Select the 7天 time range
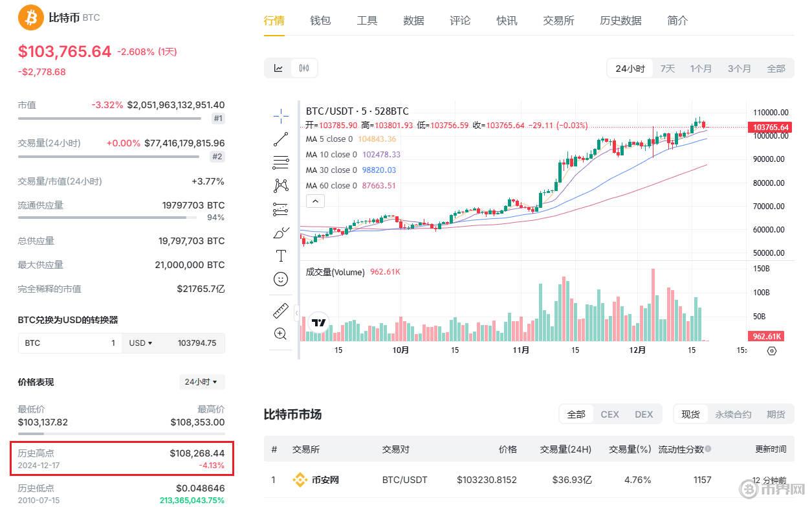Screen dimensions: 812x507 (x=667, y=67)
